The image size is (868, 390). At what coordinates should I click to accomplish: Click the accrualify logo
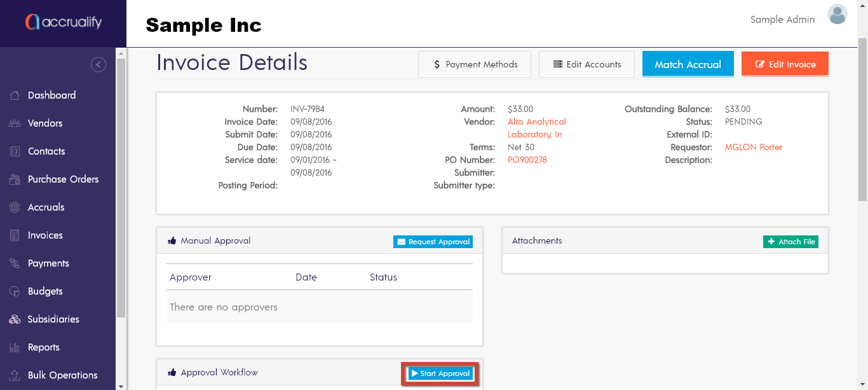(x=64, y=22)
